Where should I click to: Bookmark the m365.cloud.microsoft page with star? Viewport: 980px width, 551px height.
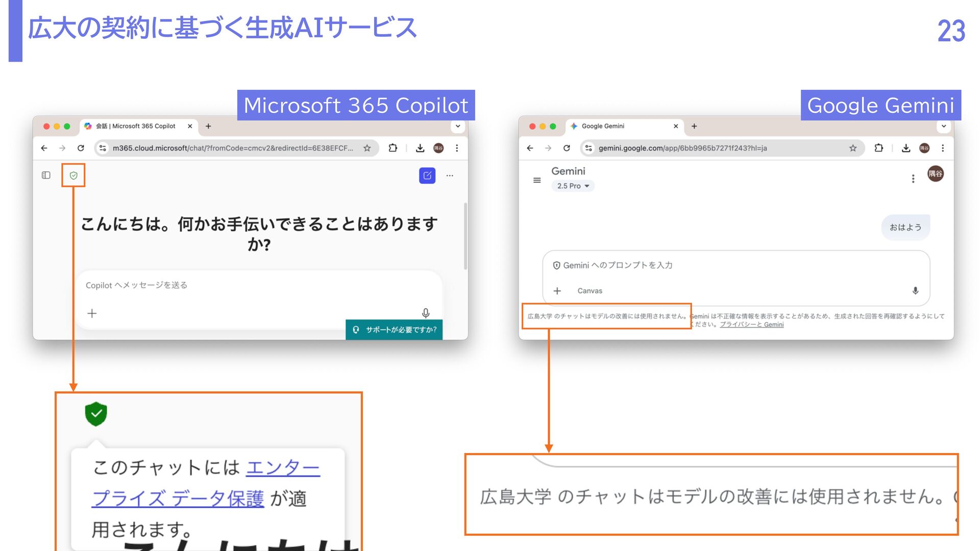(367, 148)
